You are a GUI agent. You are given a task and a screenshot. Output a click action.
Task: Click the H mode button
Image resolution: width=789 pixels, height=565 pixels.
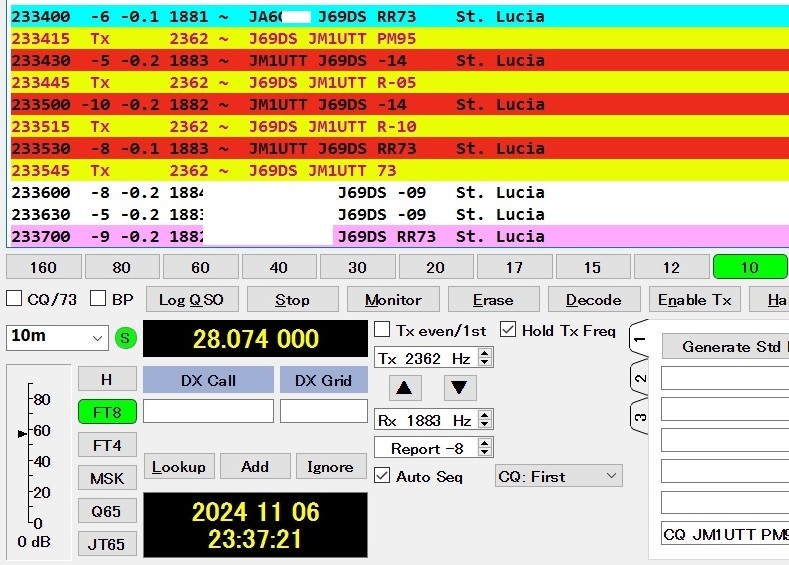[x=107, y=379]
